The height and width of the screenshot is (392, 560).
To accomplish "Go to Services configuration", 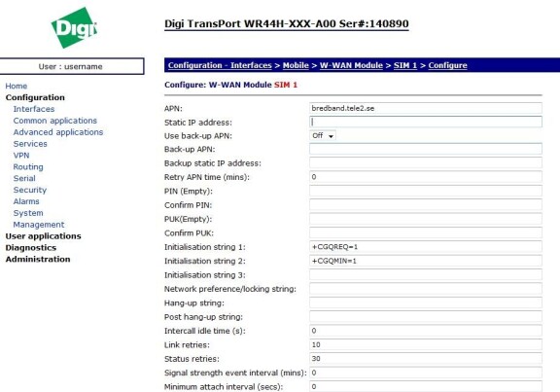I will 30,144.
